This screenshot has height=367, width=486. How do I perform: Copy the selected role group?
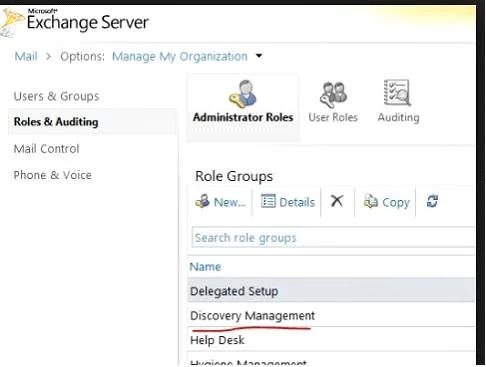[386, 202]
